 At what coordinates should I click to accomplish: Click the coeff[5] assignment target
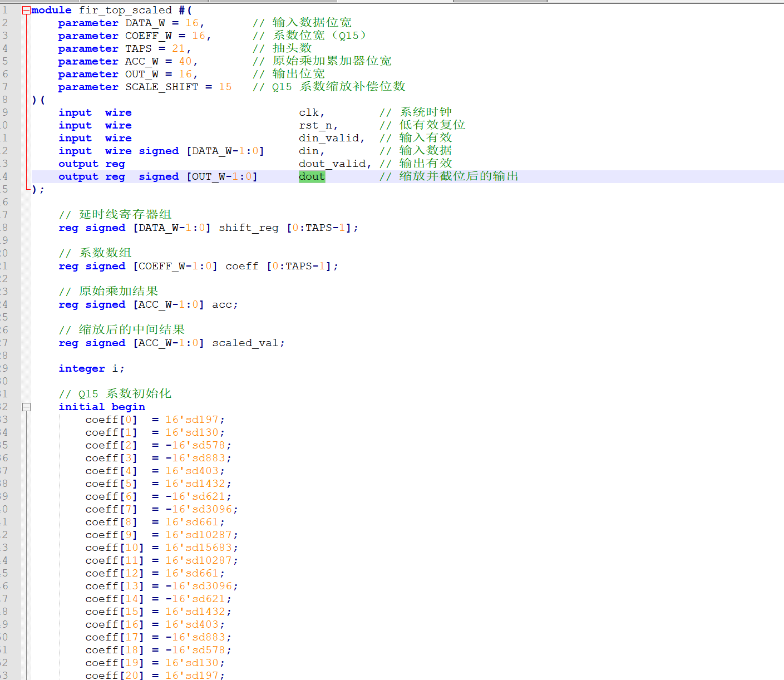(111, 484)
